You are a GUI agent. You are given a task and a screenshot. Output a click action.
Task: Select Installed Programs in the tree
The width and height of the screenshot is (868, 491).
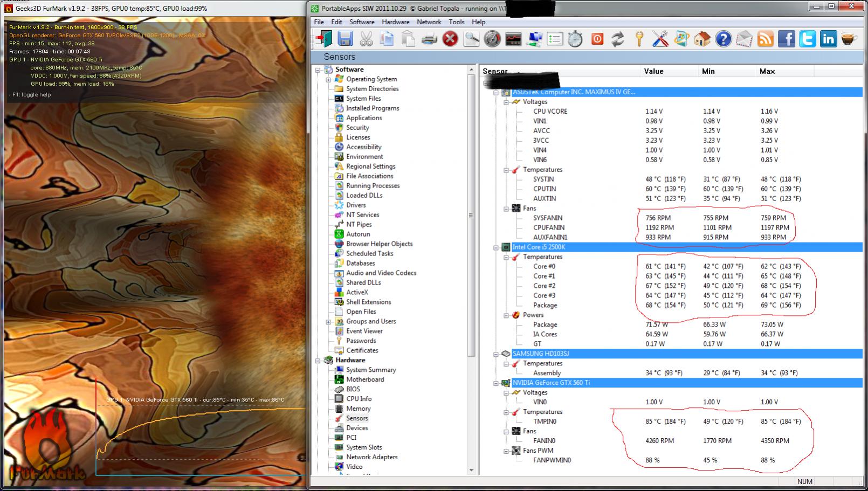tap(373, 108)
